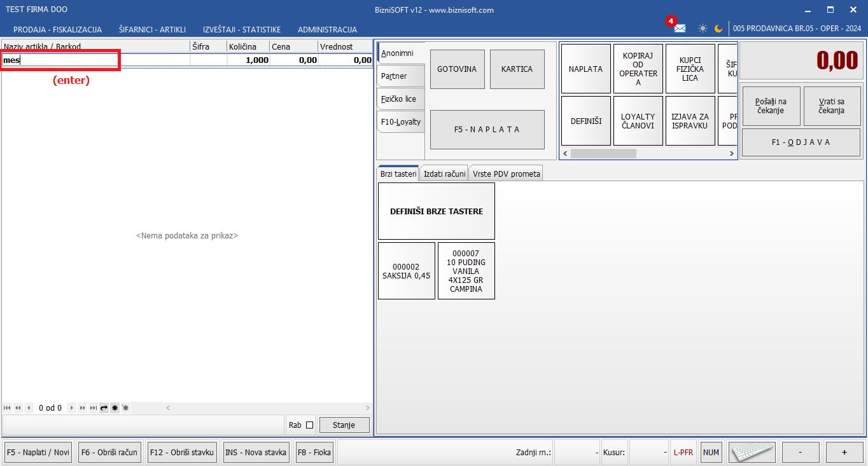
Task: Expand the IZVEŠTAJI - STATISTIKE menu
Action: pyautogui.click(x=241, y=30)
